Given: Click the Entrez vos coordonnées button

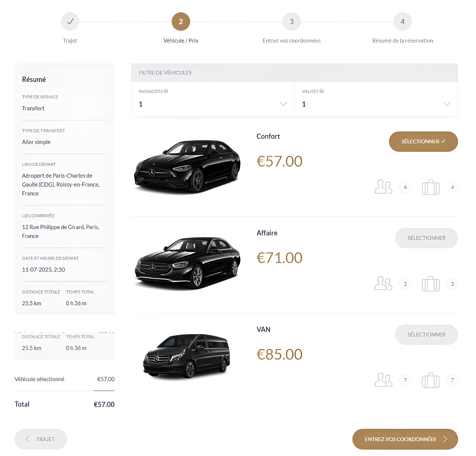Looking at the screenshot, I should tap(405, 439).
